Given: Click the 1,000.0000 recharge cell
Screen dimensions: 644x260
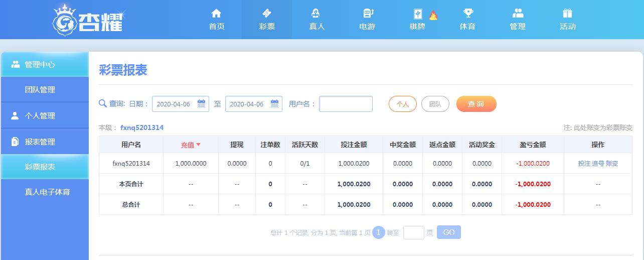Looking at the screenshot, I should click(191, 163).
